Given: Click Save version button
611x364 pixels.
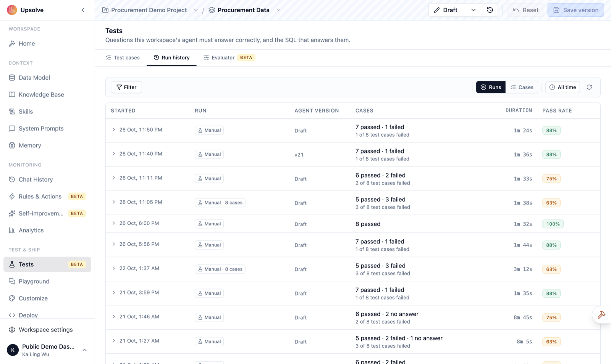Looking at the screenshot, I should click(575, 10).
